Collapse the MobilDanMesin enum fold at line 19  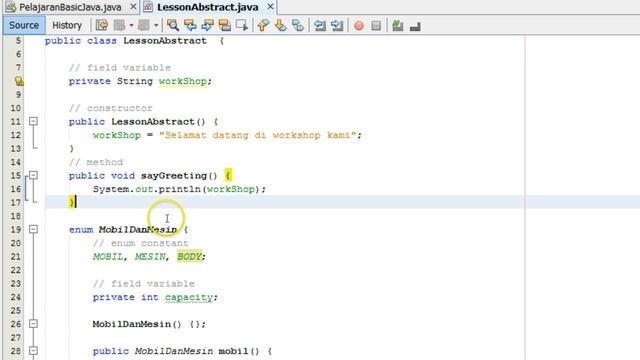[33, 229]
